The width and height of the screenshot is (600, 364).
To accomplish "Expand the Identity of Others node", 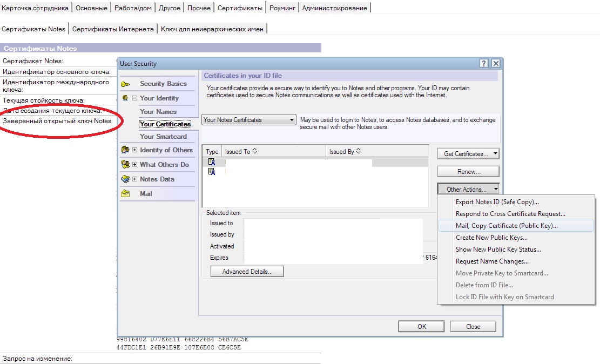I will [x=134, y=150].
